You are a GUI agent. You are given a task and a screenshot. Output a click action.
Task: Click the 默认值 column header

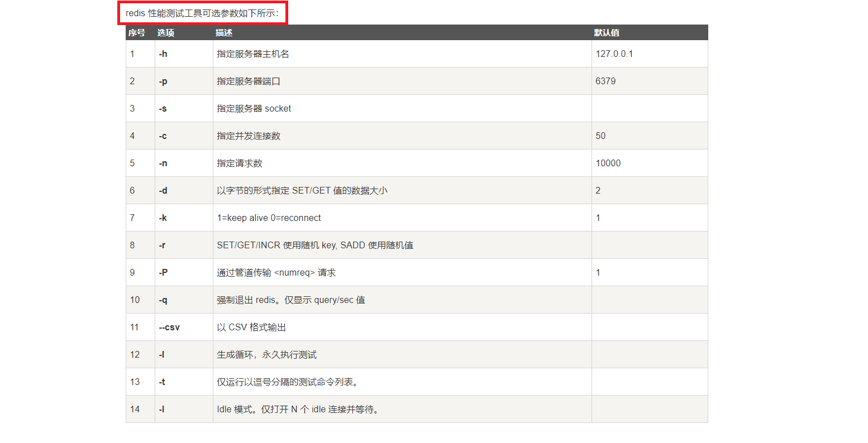pyautogui.click(x=607, y=33)
